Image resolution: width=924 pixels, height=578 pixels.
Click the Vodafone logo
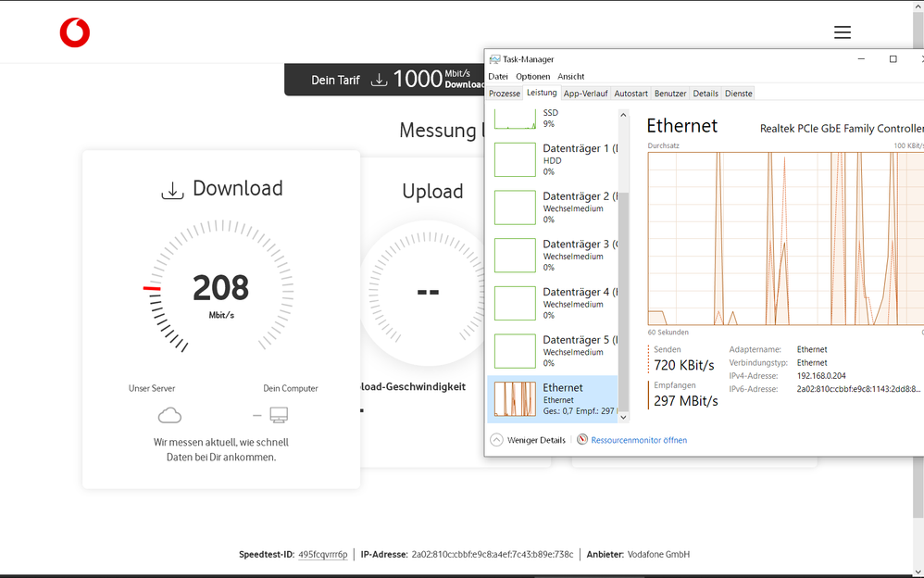[x=75, y=32]
